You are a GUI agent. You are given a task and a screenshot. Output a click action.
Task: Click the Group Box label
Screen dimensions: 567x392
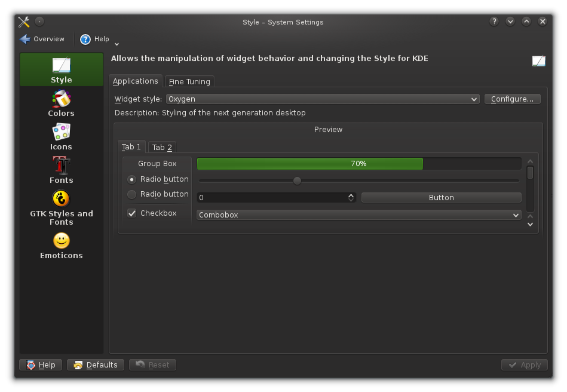[x=157, y=164]
